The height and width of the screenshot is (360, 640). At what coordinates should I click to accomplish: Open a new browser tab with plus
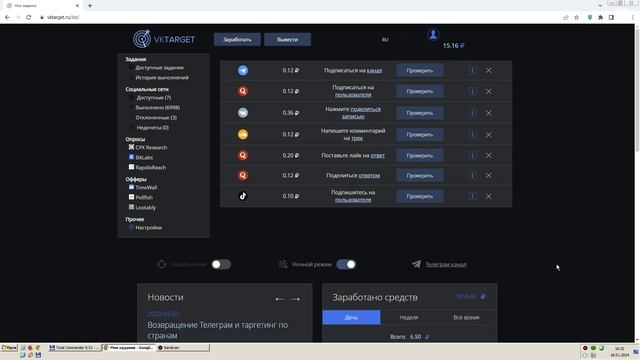pyautogui.click(x=90, y=6)
